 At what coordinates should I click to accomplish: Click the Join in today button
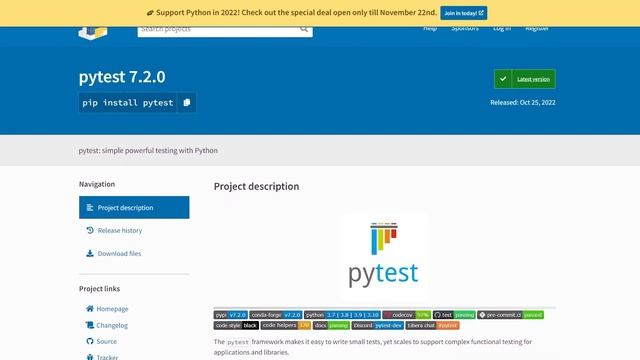[x=464, y=13]
